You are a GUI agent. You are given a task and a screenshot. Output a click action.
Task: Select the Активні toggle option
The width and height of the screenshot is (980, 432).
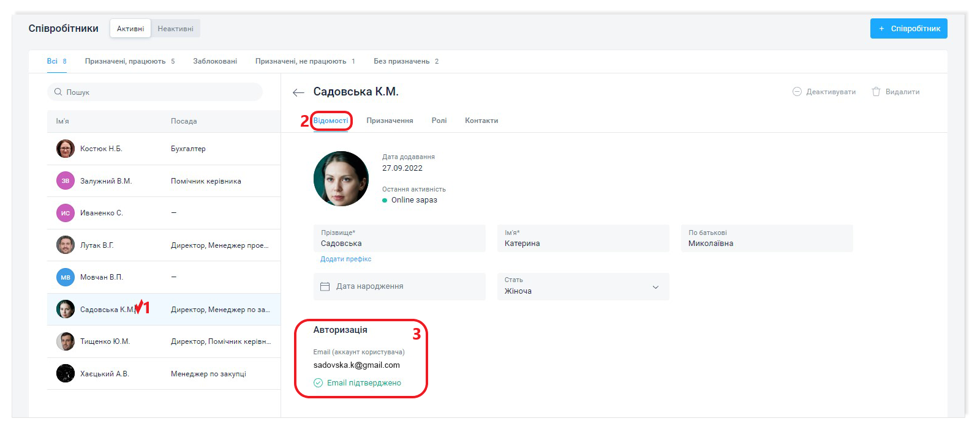click(130, 29)
